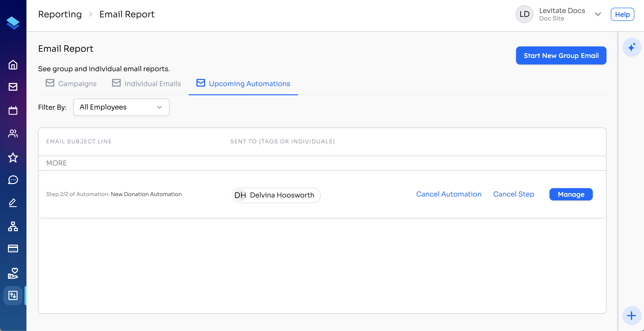Viewport: 644px width, 331px height.
Task: Open the Reporting arrows icon in the sidebar
Action: [13, 295]
